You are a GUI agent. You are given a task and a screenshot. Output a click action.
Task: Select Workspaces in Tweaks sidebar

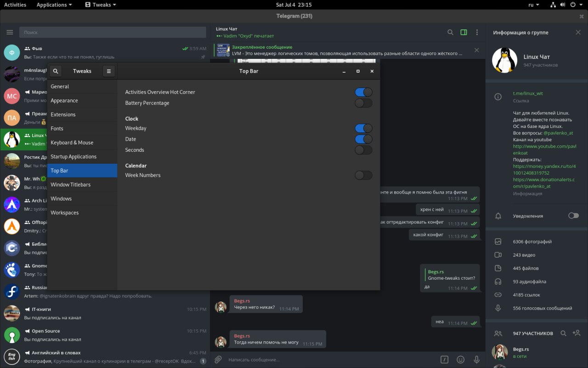click(x=82, y=213)
